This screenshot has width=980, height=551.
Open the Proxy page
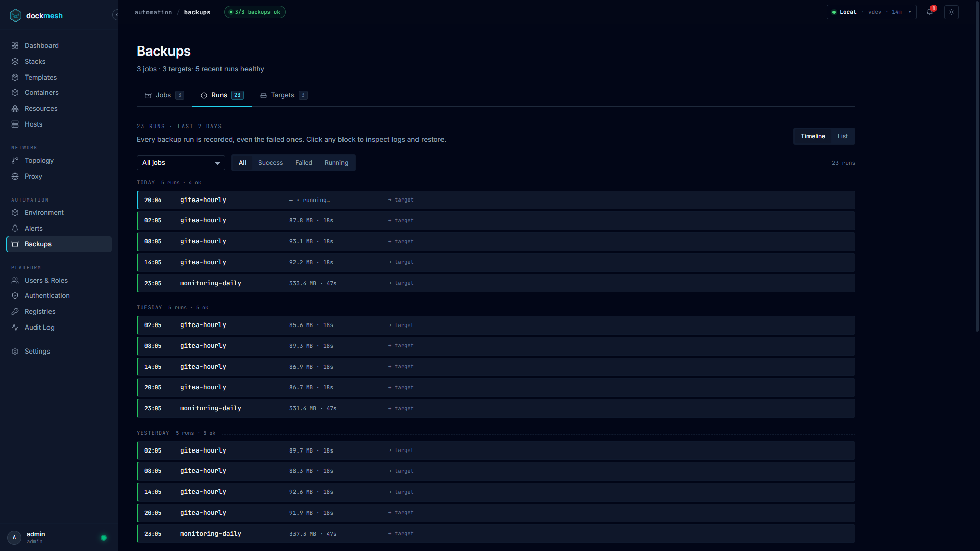[59, 177]
